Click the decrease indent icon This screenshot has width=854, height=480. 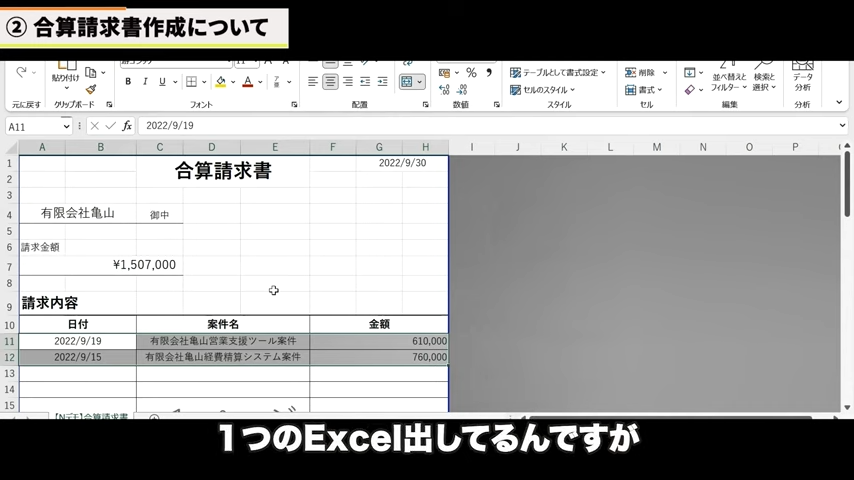click(365, 82)
